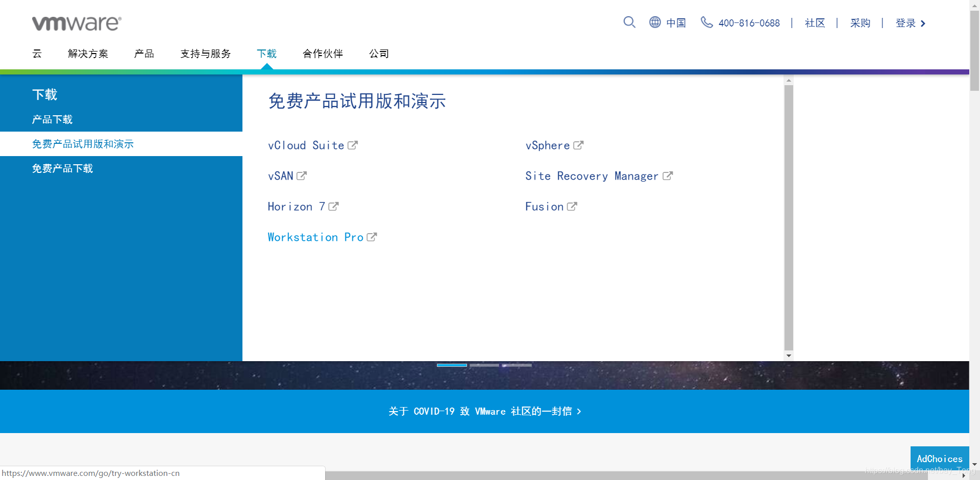The image size is (980, 480).
Task: Click the VMware logo
Action: (77, 23)
